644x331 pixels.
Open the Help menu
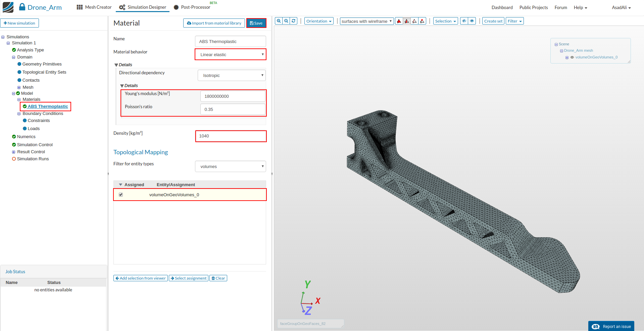point(580,7)
